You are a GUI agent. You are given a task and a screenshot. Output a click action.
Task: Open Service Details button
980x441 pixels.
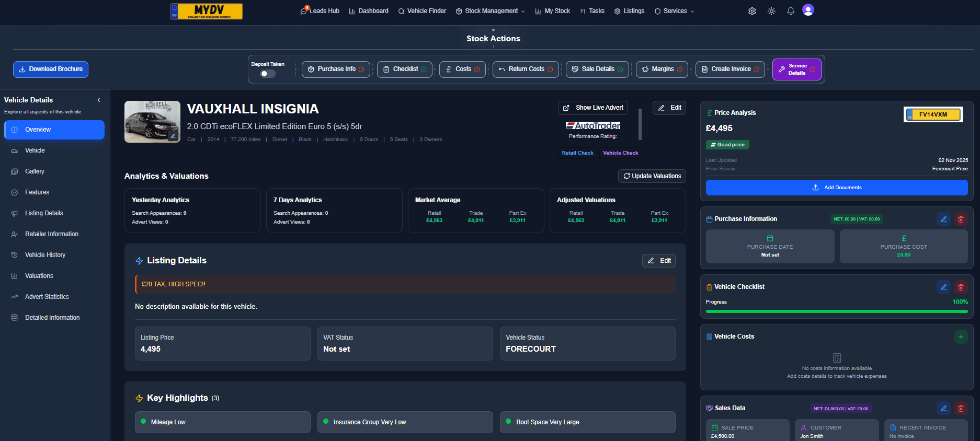point(797,69)
